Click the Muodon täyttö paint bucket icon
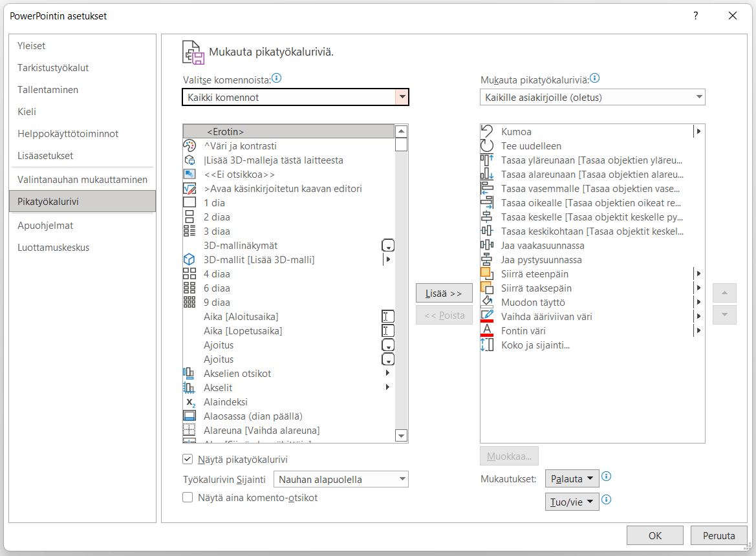The width and height of the screenshot is (756, 556). 487,302
